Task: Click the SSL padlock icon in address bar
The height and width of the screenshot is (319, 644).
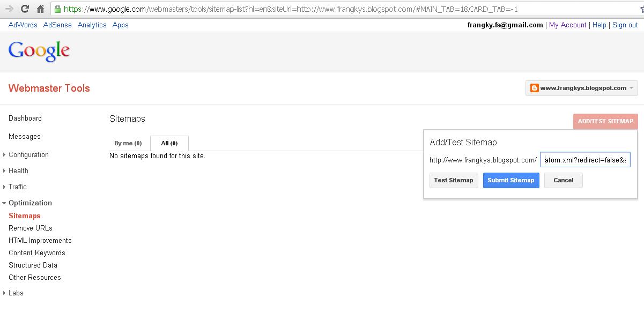Action: tap(57, 9)
